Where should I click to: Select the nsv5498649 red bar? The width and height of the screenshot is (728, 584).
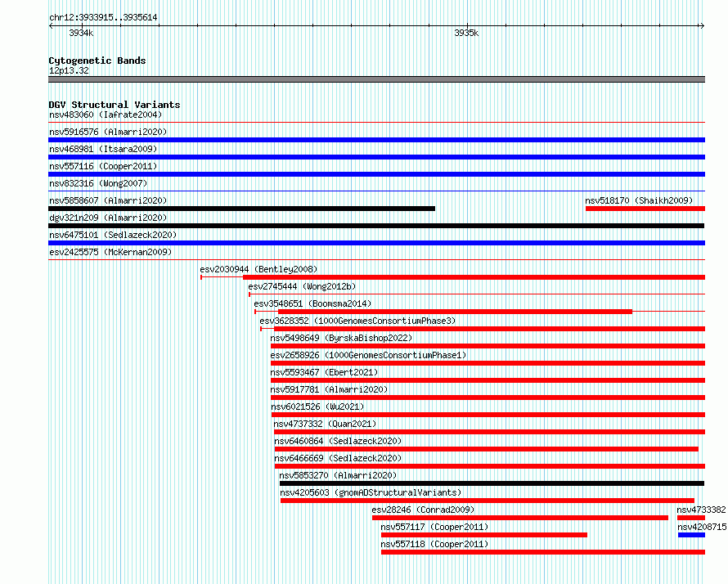[488, 346]
